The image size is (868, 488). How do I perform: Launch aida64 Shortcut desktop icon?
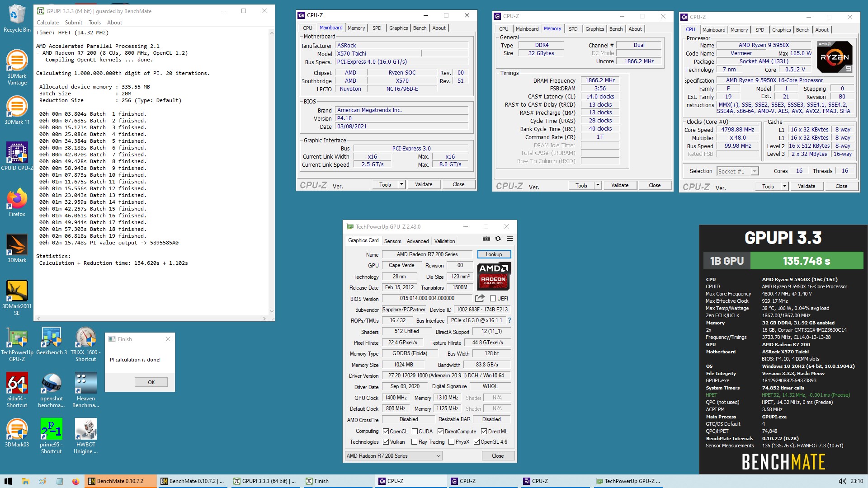click(x=17, y=390)
